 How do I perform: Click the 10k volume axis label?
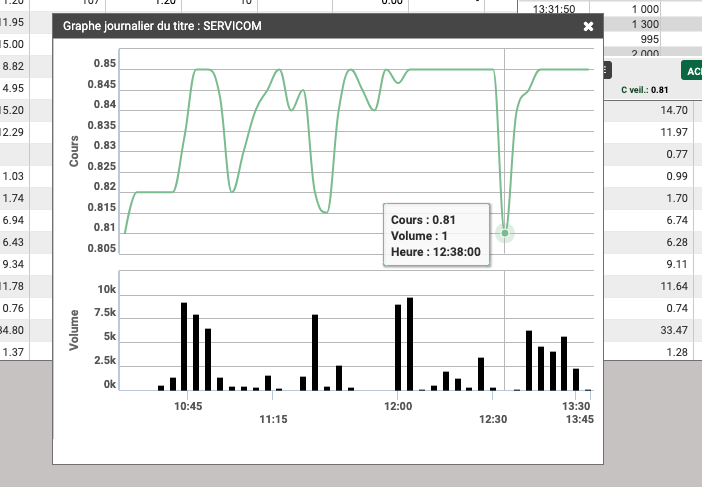click(107, 290)
